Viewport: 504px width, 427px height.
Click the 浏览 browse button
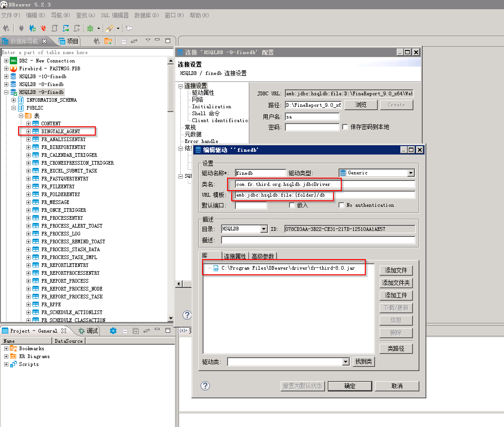click(361, 105)
